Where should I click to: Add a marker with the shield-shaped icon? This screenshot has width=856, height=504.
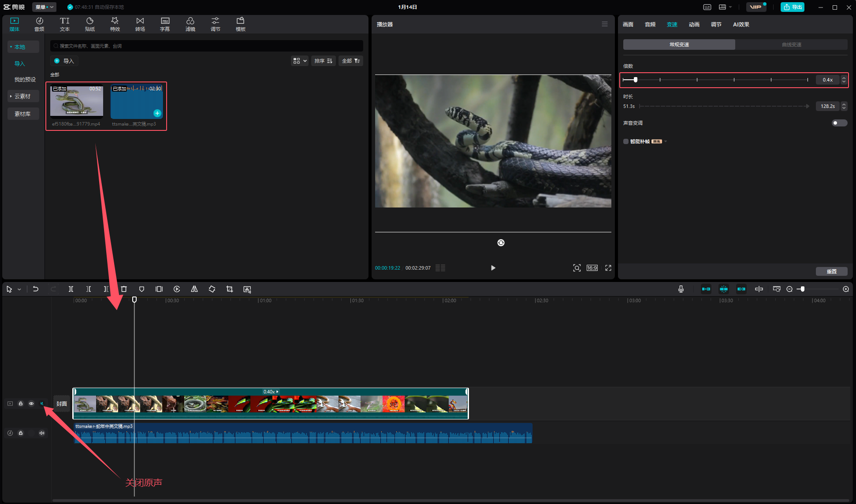coord(141,289)
